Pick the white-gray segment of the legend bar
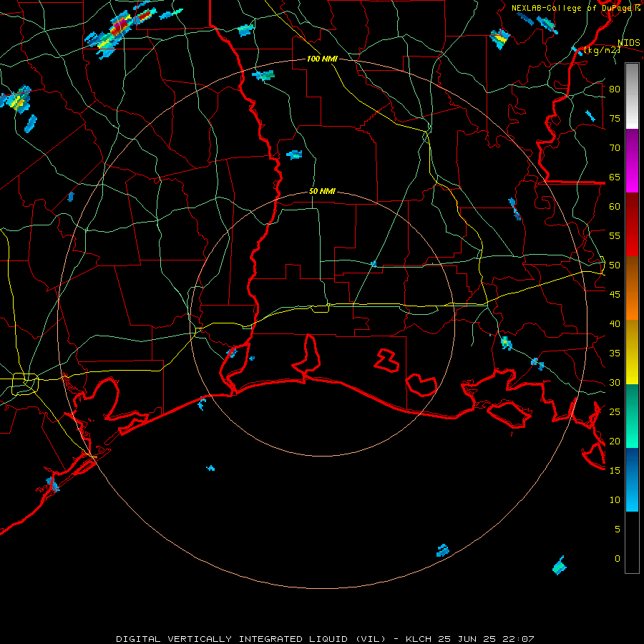Viewport: 644px width, 644px height. pyautogui.click(x=632, y=96)
